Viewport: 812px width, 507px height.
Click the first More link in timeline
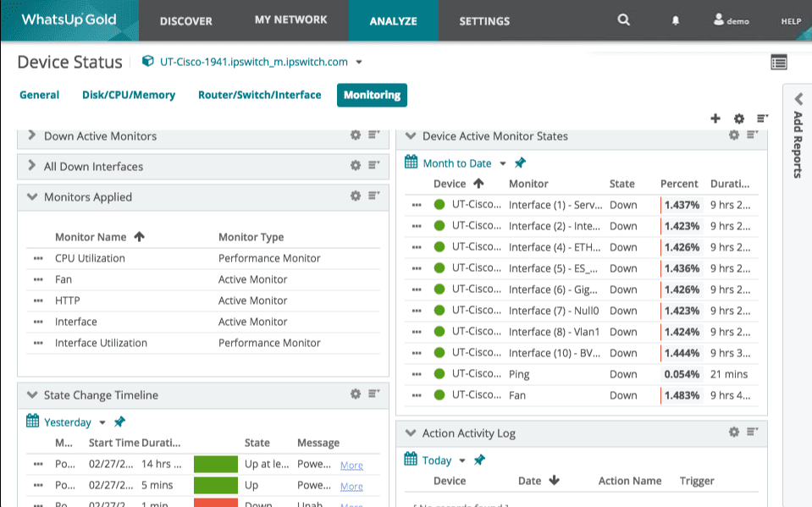pos(351,465)
